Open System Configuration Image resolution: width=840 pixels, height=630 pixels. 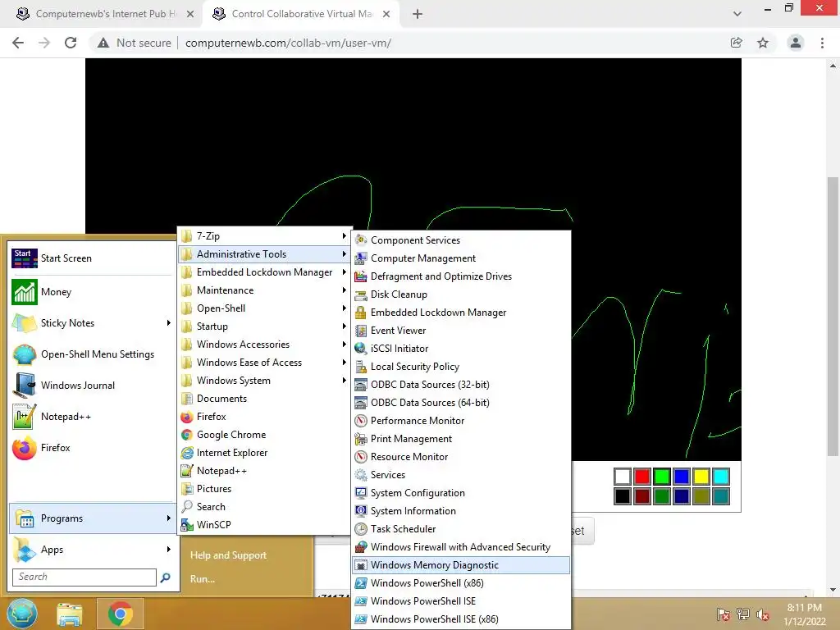(x=461, y=493)
